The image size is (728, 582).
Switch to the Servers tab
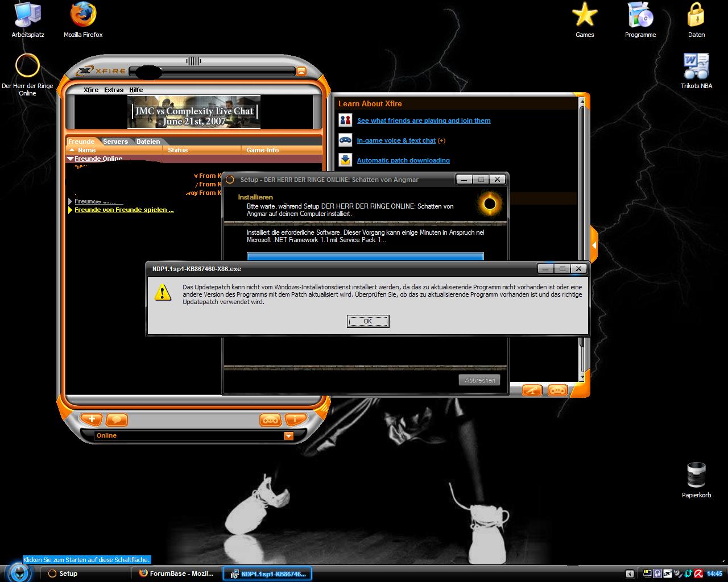115,142
